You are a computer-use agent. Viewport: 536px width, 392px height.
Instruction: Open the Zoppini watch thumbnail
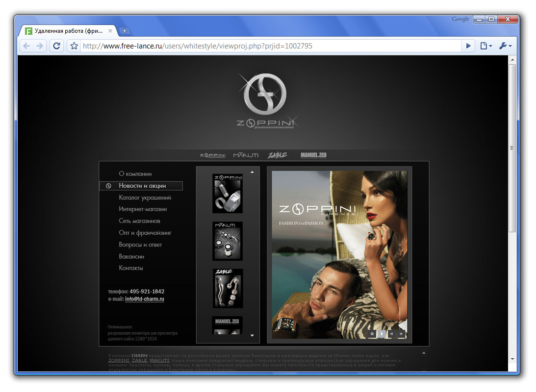(228, 194)
